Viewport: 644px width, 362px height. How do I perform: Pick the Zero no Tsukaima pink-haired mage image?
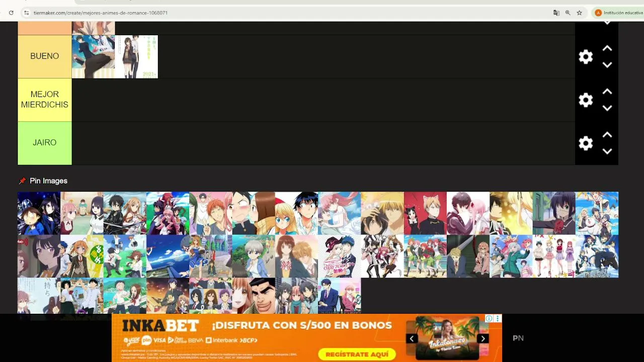pyautogui.click(x=168, y=213)
